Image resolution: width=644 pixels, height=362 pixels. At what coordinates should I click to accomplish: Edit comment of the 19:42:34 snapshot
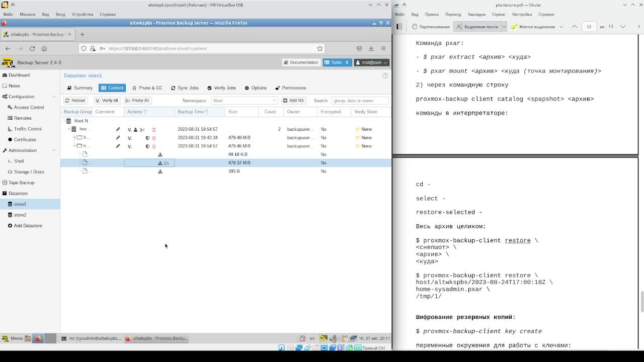point(118,137)
